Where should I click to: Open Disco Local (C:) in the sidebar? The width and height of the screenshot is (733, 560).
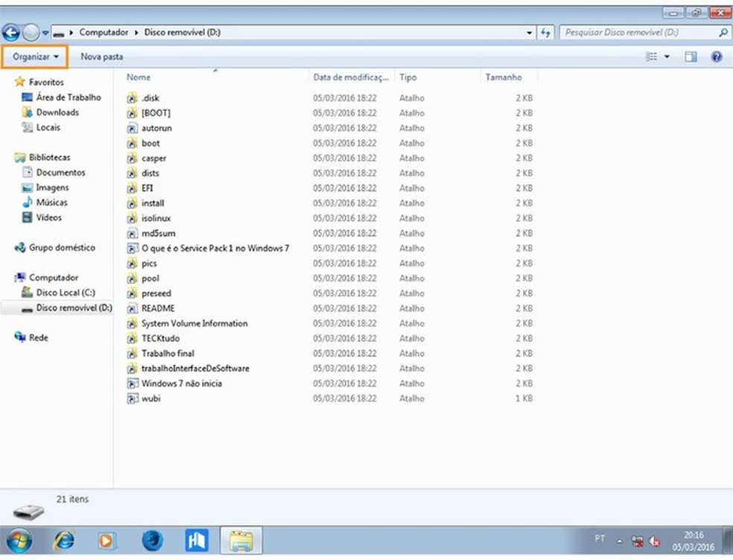pos(66,293)
